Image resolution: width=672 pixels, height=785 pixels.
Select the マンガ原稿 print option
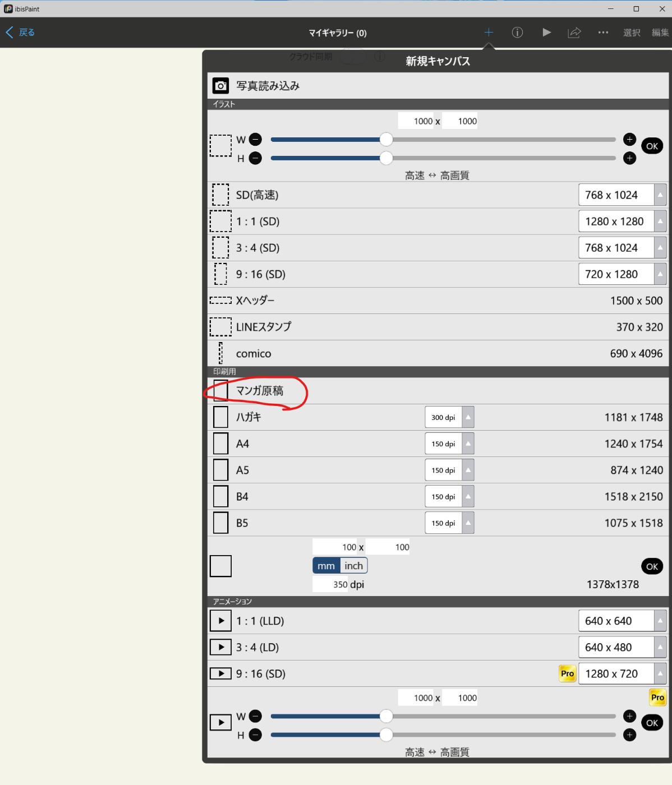(438, 390)
